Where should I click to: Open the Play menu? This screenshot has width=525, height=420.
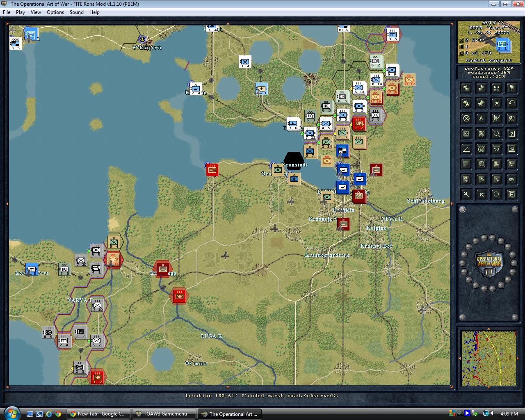tap(21, 12)
